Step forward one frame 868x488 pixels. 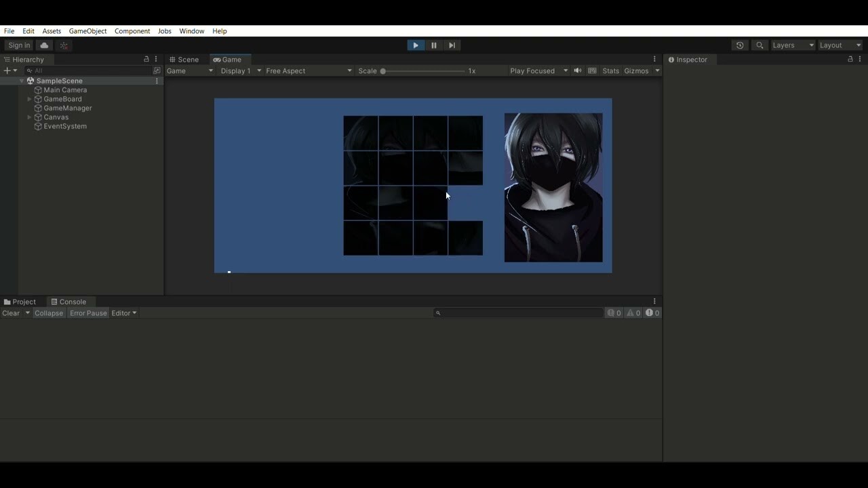point(452,45)
